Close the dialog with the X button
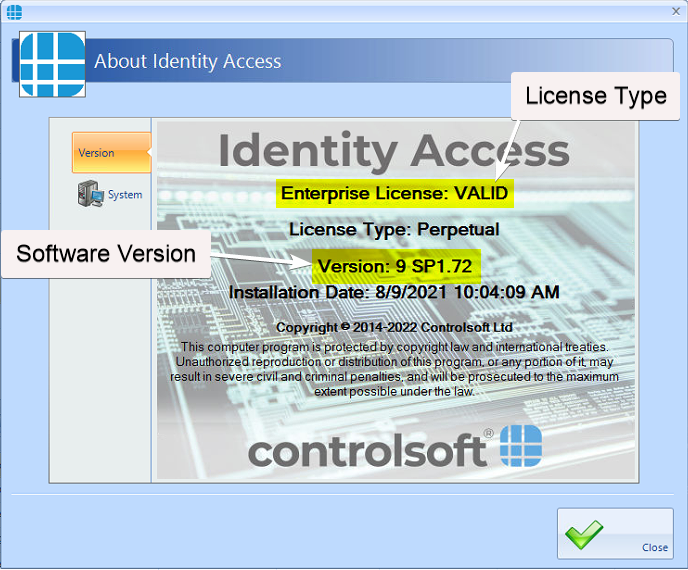 676,11
